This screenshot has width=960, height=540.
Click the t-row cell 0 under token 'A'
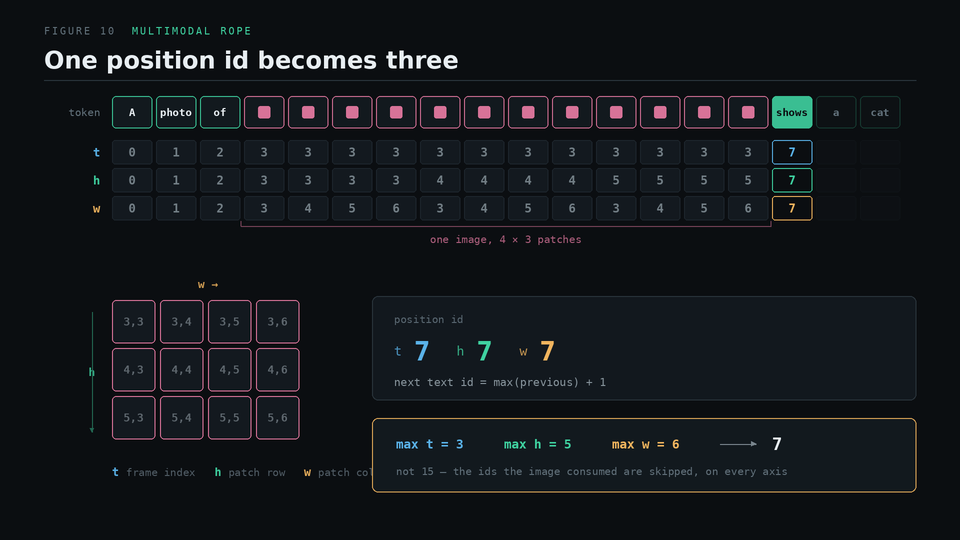(x=132, y=152)
